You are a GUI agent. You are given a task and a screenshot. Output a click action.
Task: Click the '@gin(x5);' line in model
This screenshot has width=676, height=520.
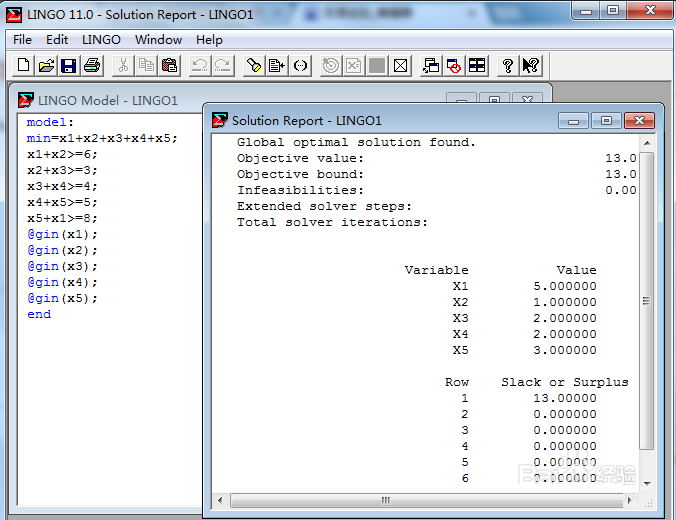[x=63, y=298]
